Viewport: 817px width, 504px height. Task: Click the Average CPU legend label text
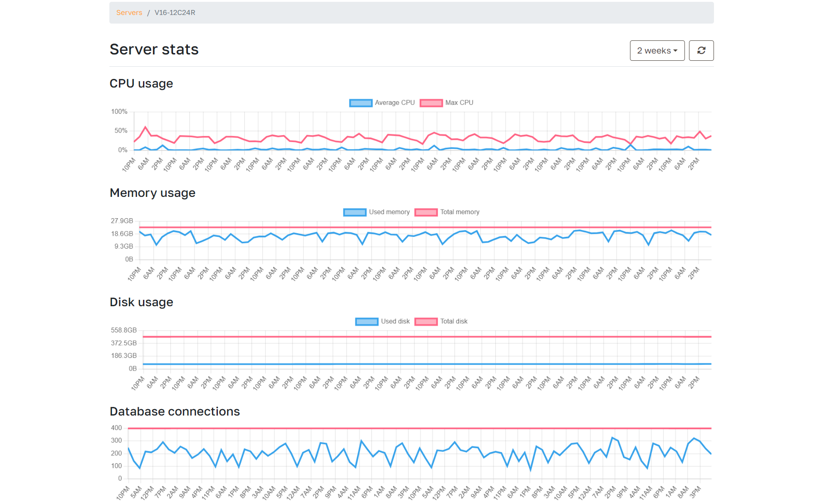click(x=394, y=103)
